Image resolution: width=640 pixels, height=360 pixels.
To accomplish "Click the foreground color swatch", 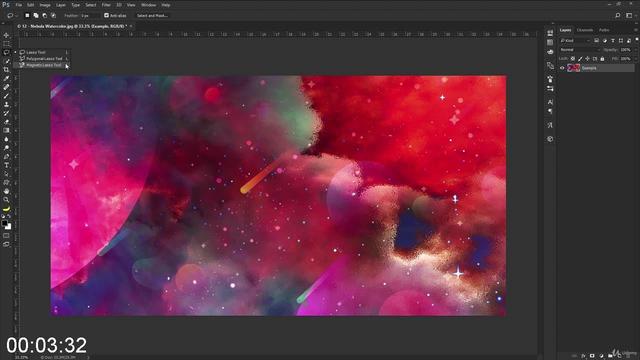I will tap(4, 223).
